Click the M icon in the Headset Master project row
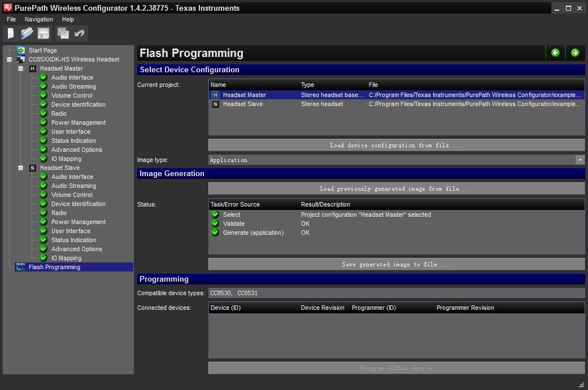 pyautogui.click(x=215, y=95)
